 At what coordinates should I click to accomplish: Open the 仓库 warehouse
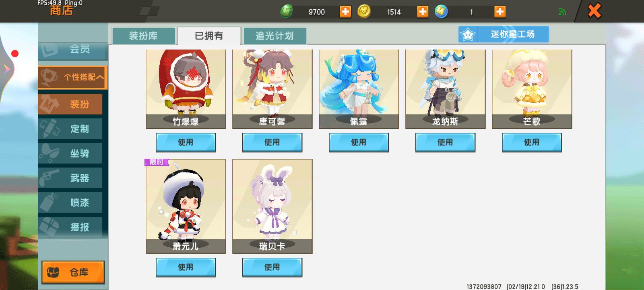tap(73, 272)
